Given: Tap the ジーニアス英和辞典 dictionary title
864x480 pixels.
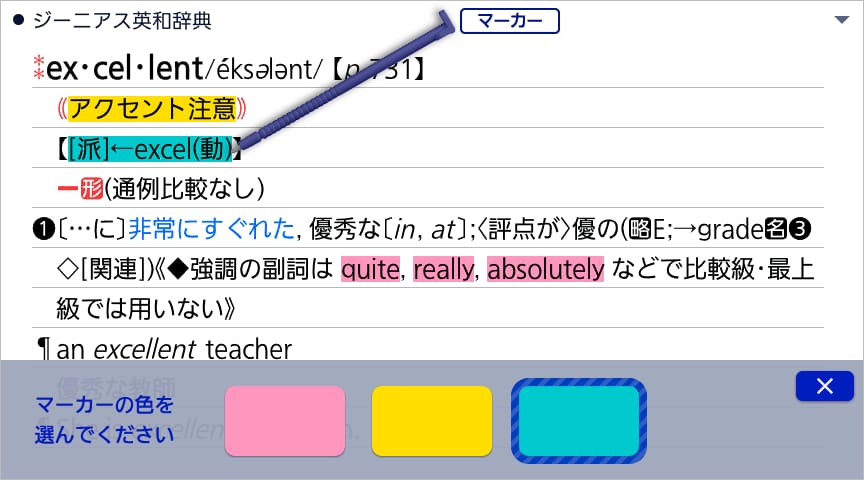Looking at the screenshot, I should [122, 20].
